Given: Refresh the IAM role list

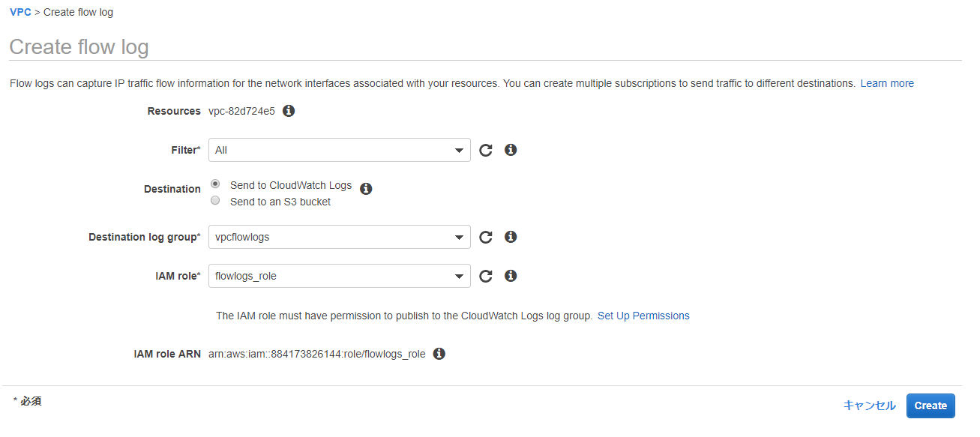Looking at the screenshot, I should point(486,276).
